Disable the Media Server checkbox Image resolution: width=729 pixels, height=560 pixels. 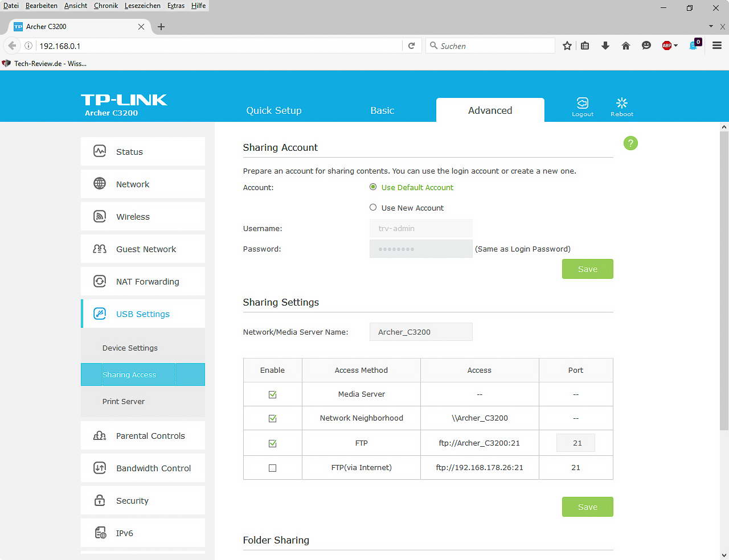[x=272, y=394]
